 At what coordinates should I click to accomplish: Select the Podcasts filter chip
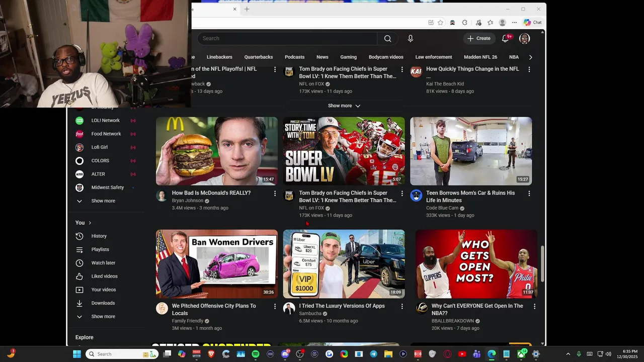click(x=294, y=57)
